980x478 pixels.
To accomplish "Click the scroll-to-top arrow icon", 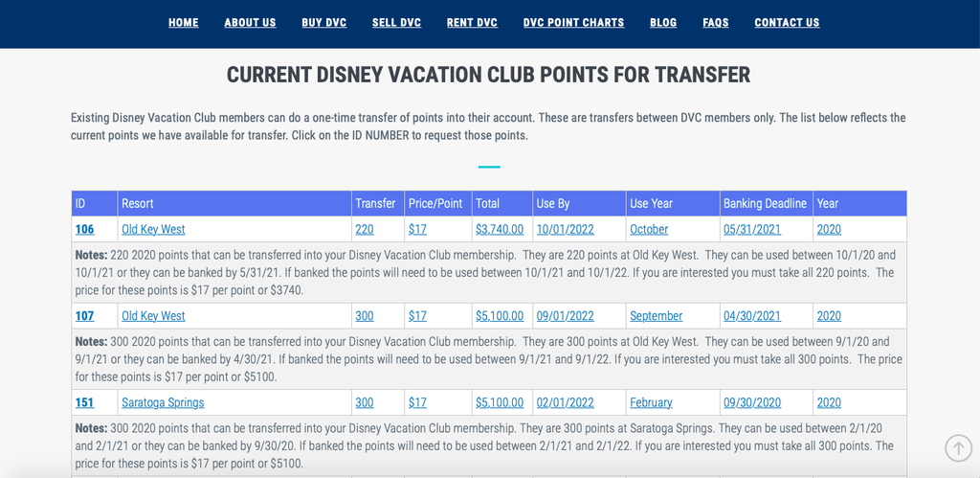I will (958, 448).
